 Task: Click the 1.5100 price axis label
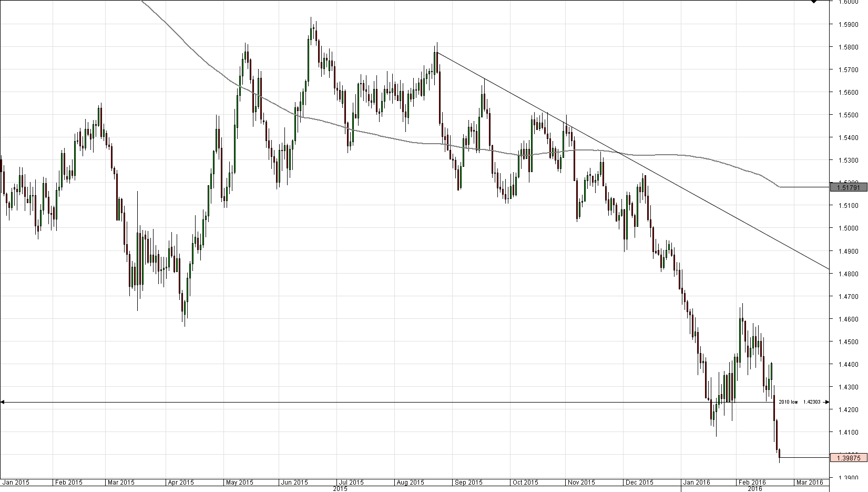849,205
